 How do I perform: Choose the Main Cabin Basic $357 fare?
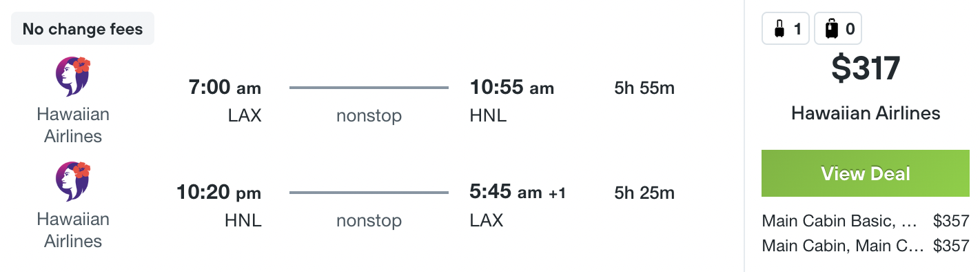[x=866, y=221]
